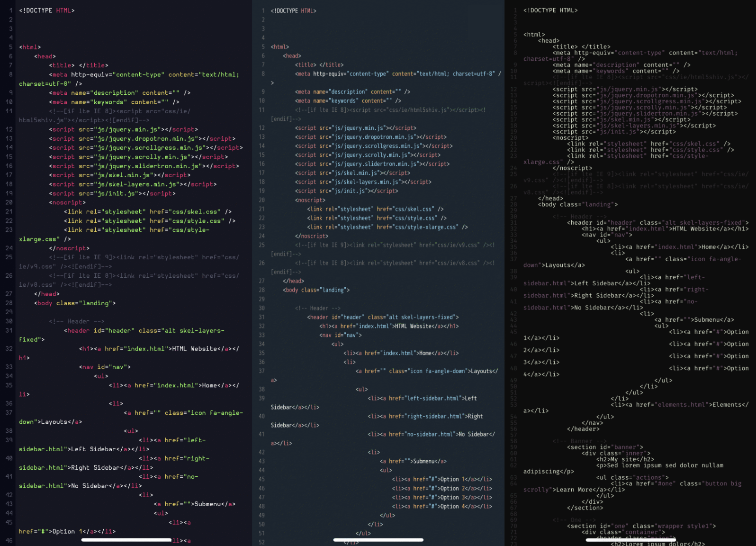Click the DOCTYPE HTML line in middle editor
Viewport: 756px width, 546px height.
point(293,10)
